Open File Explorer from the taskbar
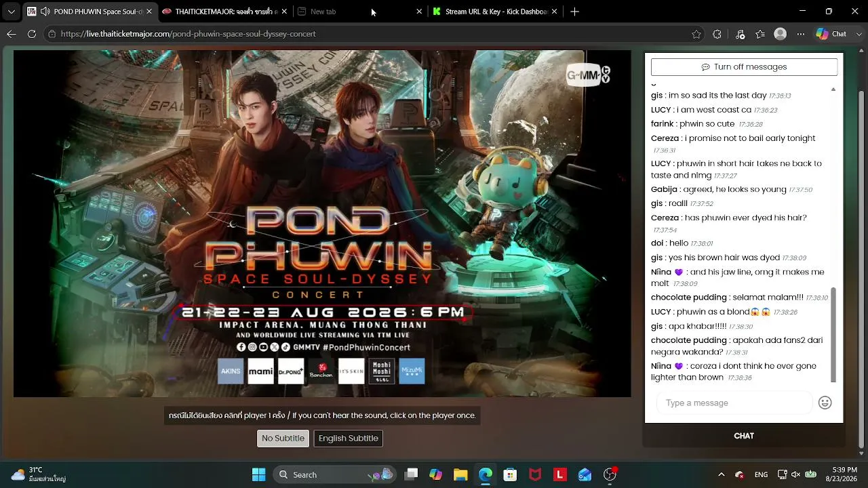Screen dimensions: 868x488 tap(460, 474)
